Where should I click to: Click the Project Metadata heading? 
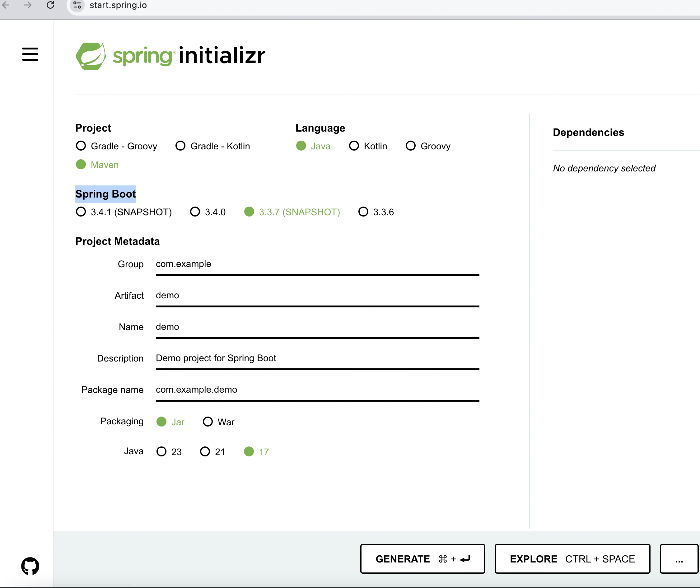click(x=117, y=241)
